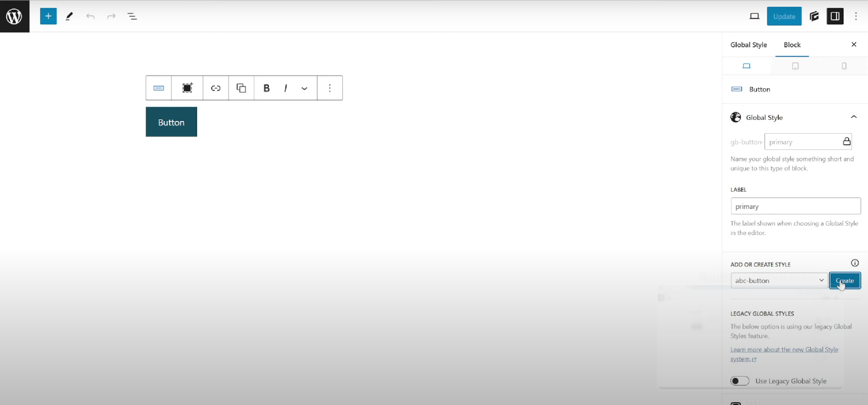The height and width of the screenshot is (405, 868).
Task: Open Learn more about Global Style link
Action: [x=784, y=354]
